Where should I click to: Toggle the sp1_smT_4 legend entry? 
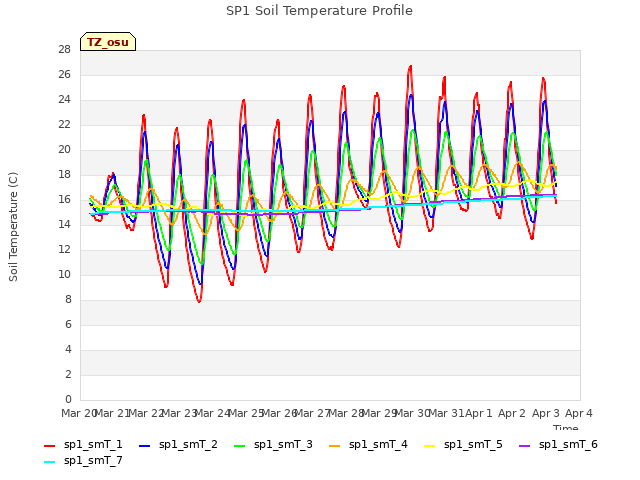pos(368,444)
